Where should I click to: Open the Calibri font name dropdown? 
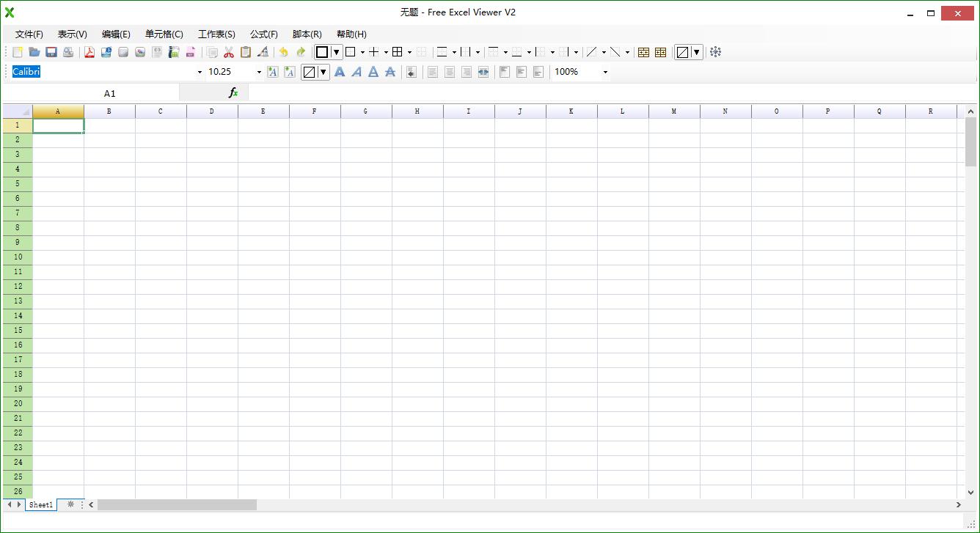(200, 72)
